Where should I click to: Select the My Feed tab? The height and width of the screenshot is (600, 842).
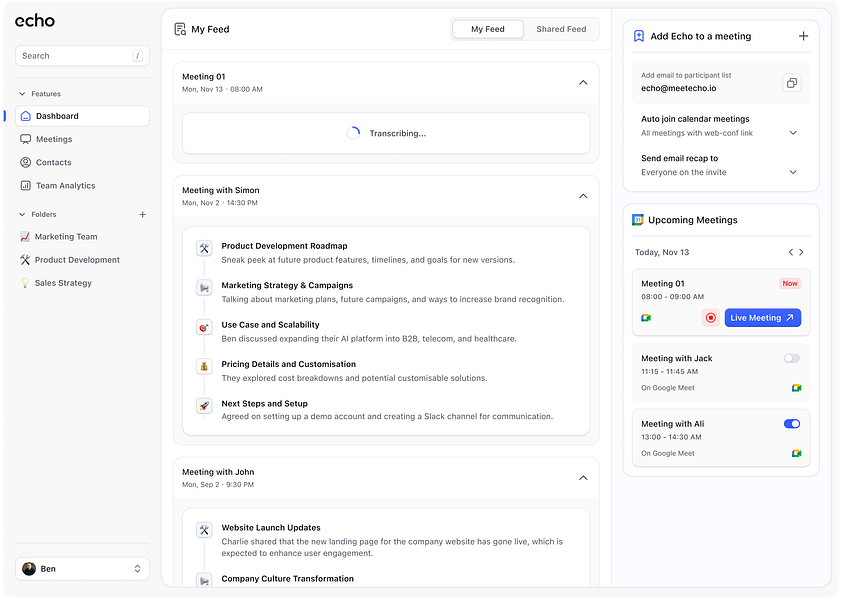pyautogui.click(x=488, y=30)
